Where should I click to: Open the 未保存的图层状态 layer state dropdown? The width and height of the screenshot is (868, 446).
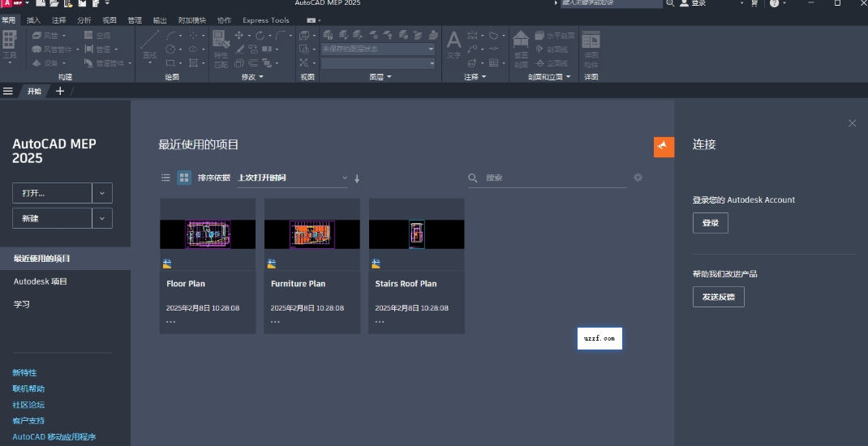378,49
